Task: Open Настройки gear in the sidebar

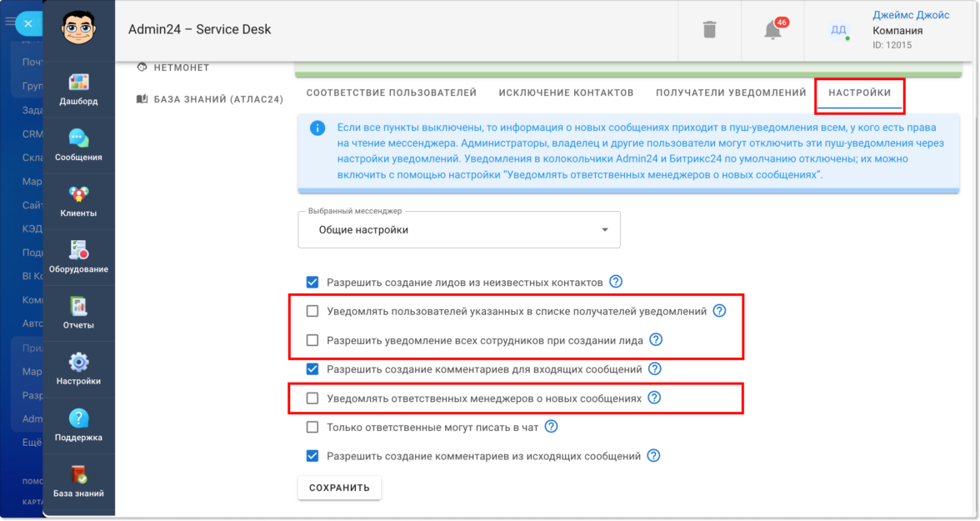Action: 78,368
